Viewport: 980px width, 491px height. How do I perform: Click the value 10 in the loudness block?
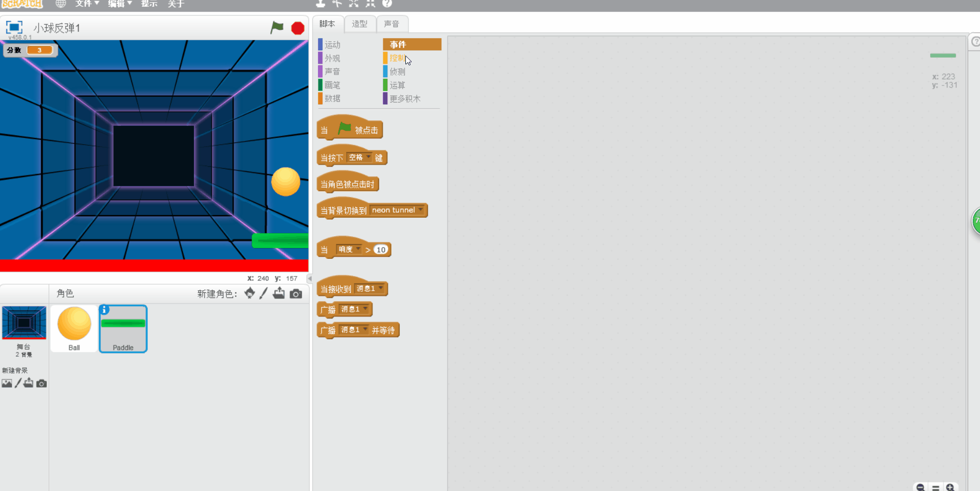[381, 250]
